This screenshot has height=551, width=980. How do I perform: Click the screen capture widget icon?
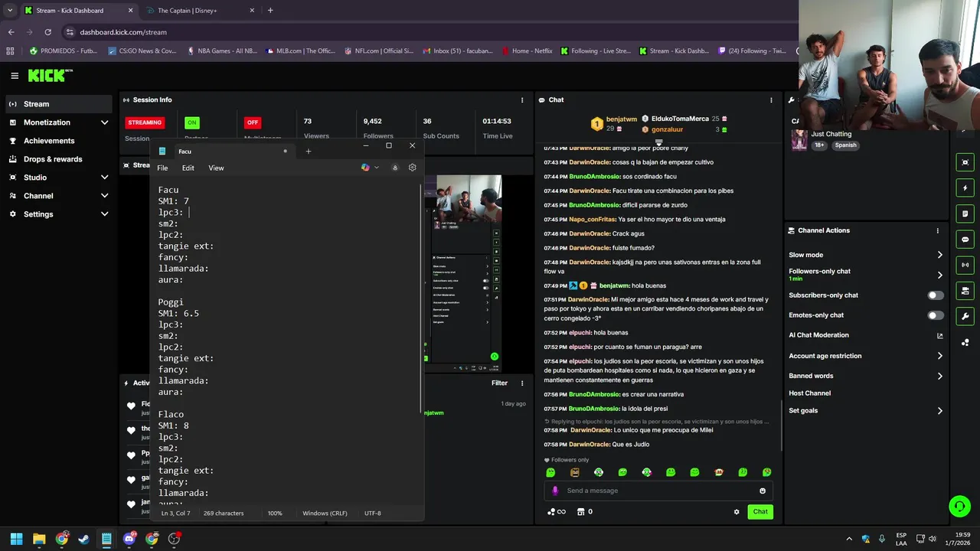(965, 161)
